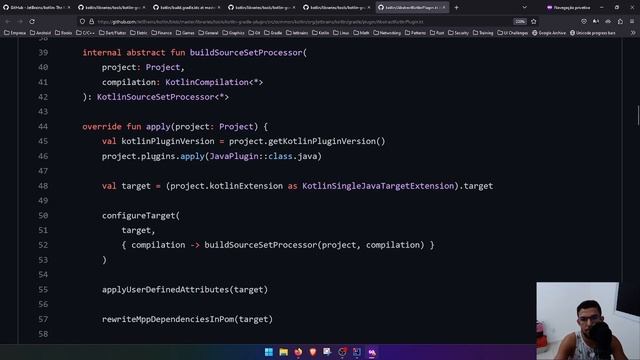640x360 pixels.
Task: Open the extensions puzzle icon
Action: click(620, 21)
